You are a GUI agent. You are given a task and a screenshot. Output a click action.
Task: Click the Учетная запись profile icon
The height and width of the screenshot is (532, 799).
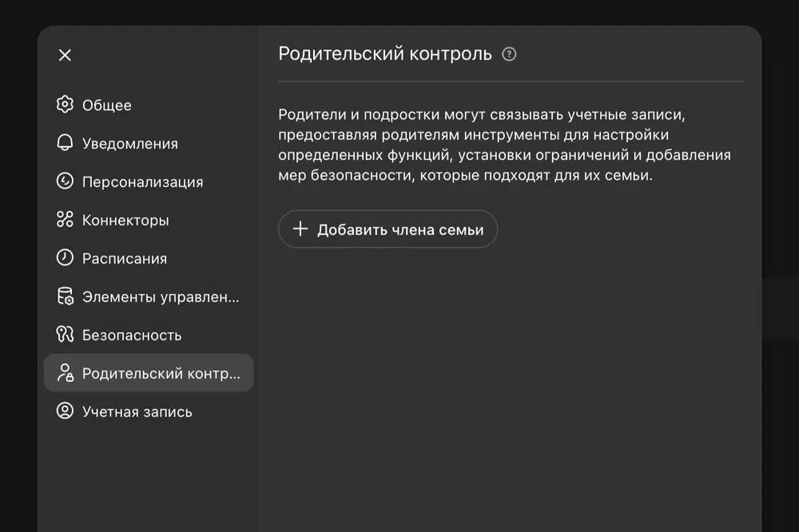(x=65, y=411)
